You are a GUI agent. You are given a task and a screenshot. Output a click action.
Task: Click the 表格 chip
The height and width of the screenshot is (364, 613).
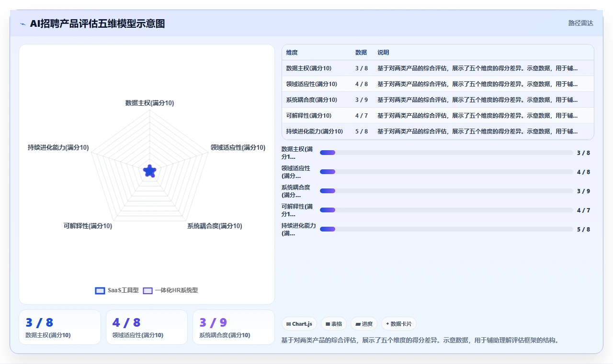(x=334, y=324)
